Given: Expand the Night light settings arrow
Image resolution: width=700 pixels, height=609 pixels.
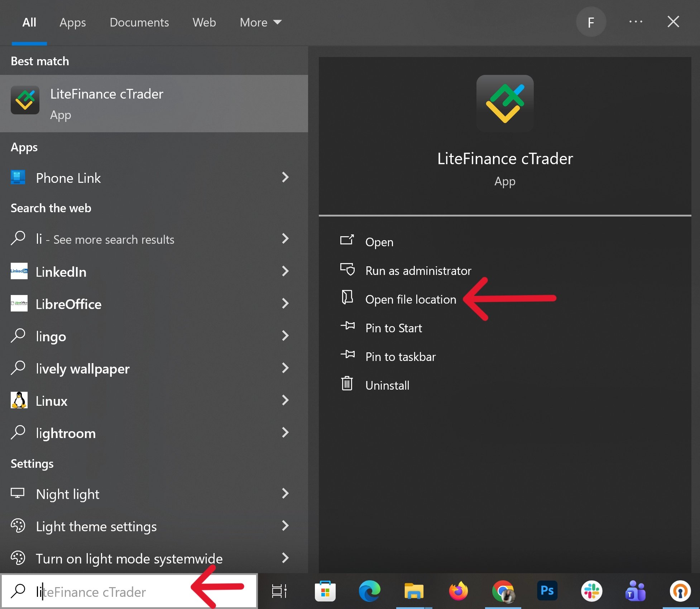Looking at the screenshot, I should pos(285,494).
